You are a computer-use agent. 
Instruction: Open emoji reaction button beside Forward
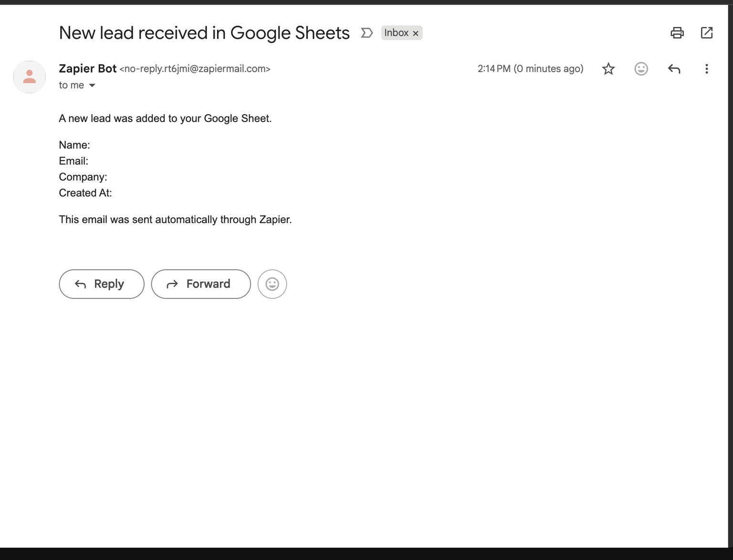(272, 284)
